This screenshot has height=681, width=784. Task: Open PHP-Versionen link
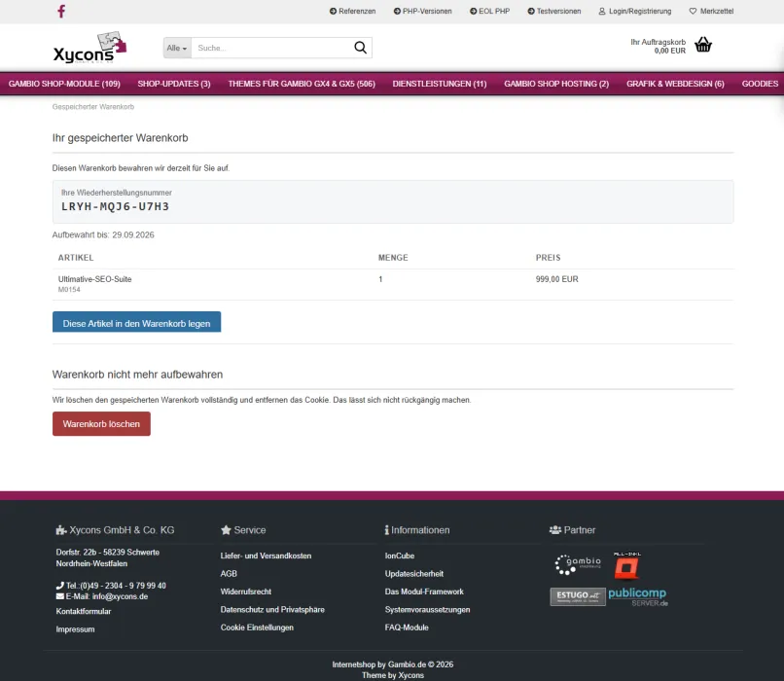(422, 11)
